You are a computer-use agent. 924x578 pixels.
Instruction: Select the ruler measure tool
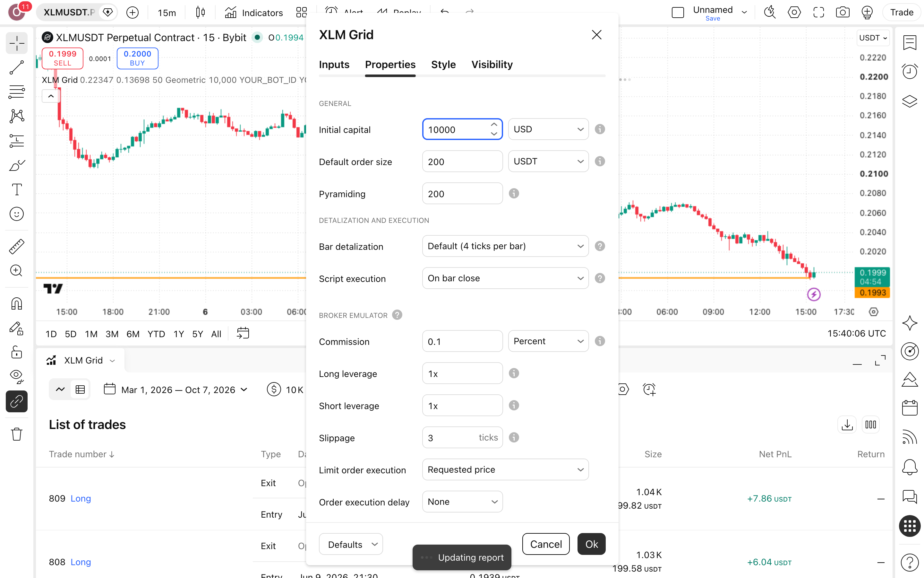pos(16,247)
